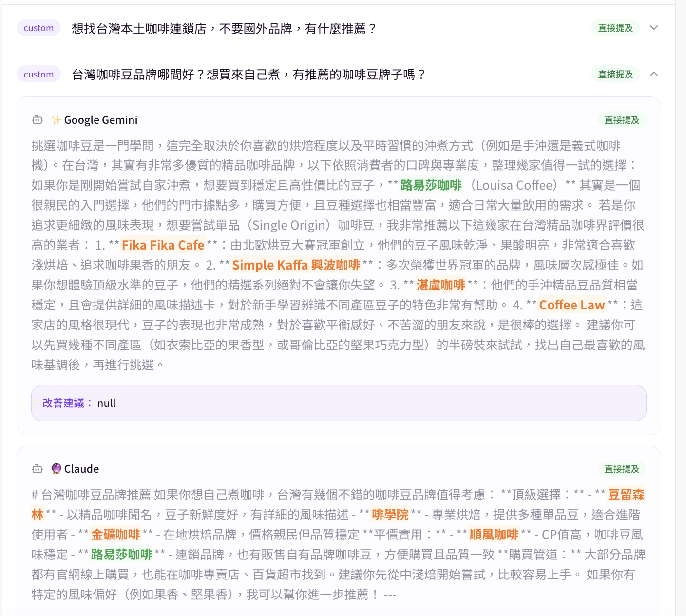The image size is (686, 616).
Task: Click highlighted brand 順風咖啡
Action: coord(494,535)
